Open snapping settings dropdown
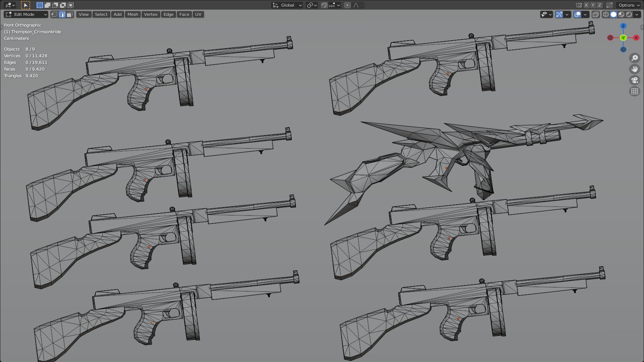This screenshot has height=362, width=644. (x=335, y=5)
